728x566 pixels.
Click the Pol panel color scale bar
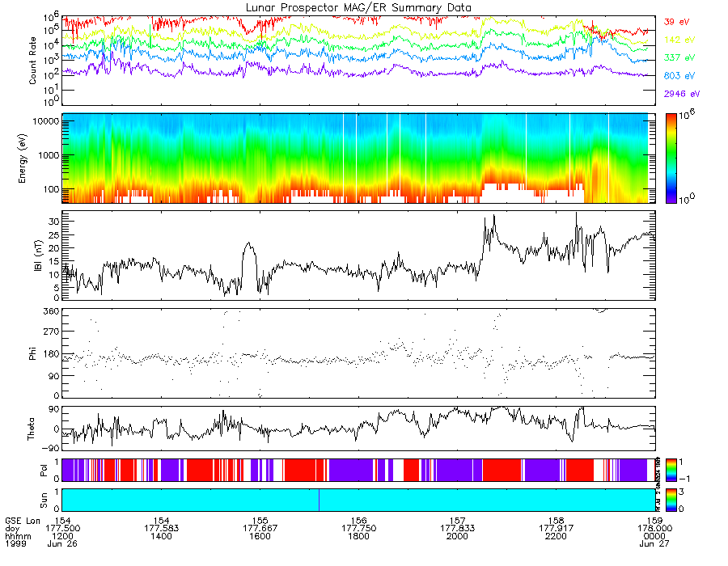click(671, 470)
